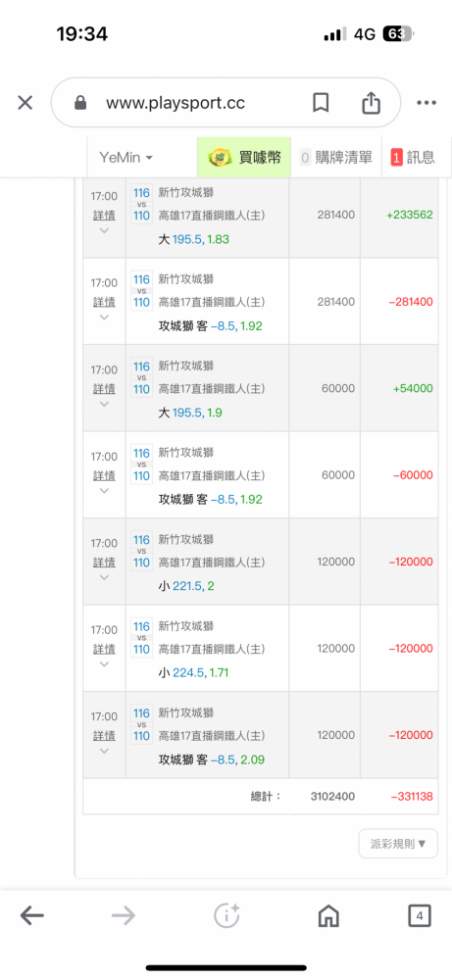Screen dimensions: 452x980
Task: Tap the lock icon beside the URL
Action: coord(80,103)
